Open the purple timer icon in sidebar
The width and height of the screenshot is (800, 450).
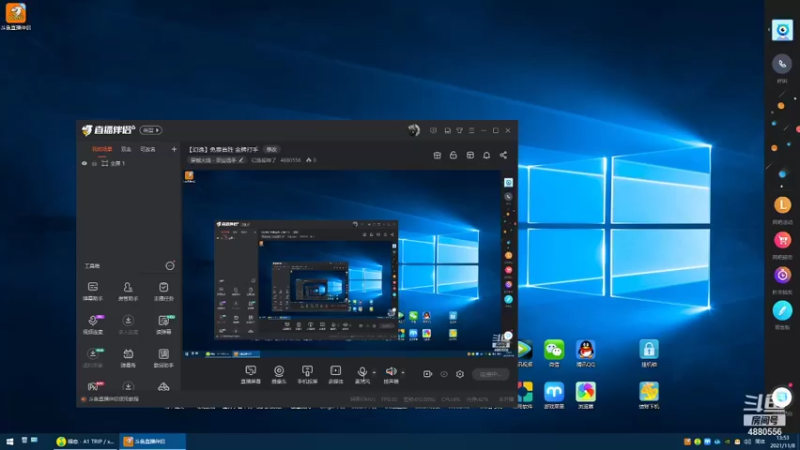[782, 275]
